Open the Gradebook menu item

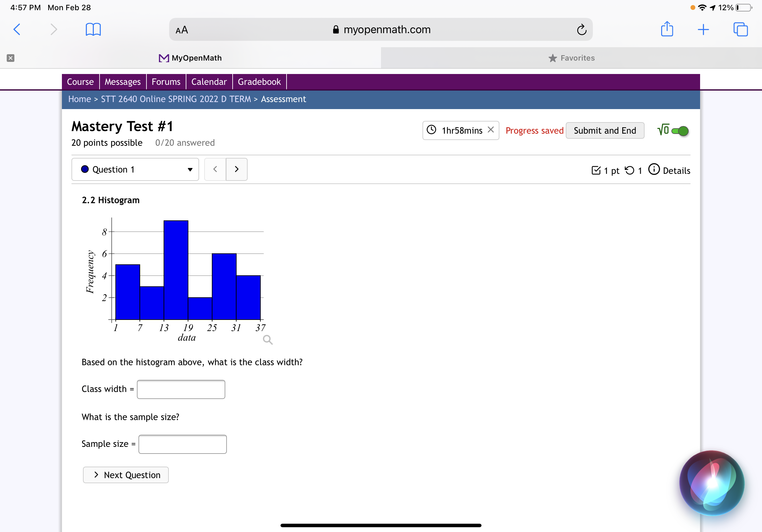tap(259, 82)
